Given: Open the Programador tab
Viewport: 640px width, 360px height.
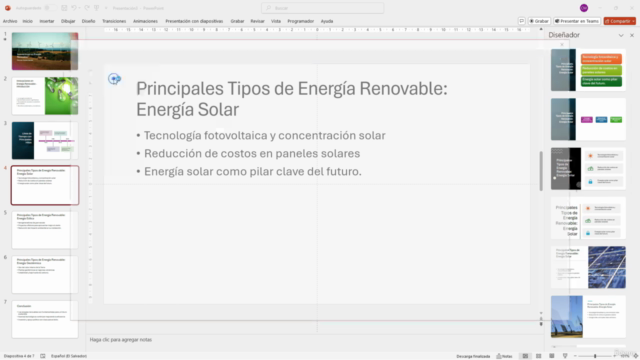Looking at the screenshot, I should click(300, 21).
